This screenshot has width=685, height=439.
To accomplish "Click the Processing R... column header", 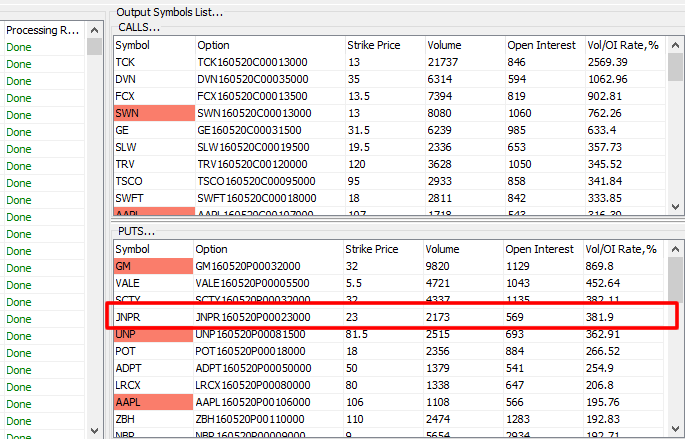I will 44,30.
